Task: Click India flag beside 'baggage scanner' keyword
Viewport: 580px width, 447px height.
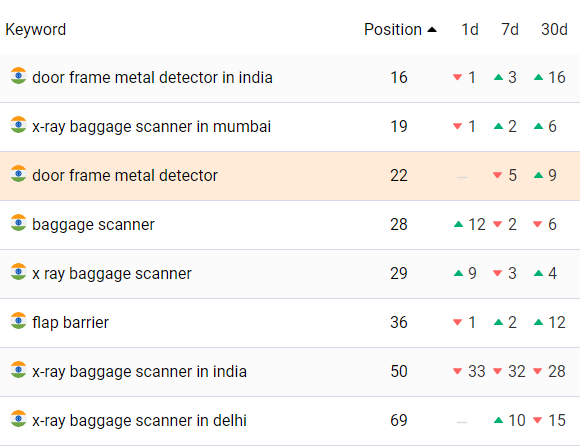Action: [18, 223]
